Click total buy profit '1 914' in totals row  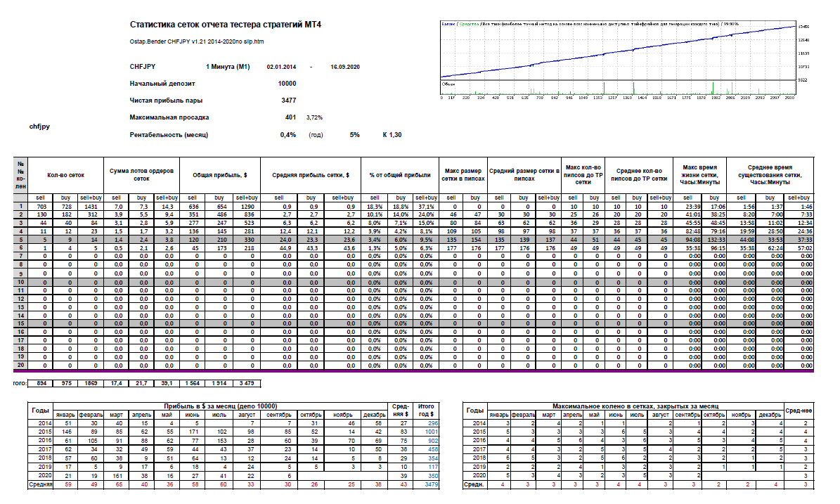(x=219, y=384)
